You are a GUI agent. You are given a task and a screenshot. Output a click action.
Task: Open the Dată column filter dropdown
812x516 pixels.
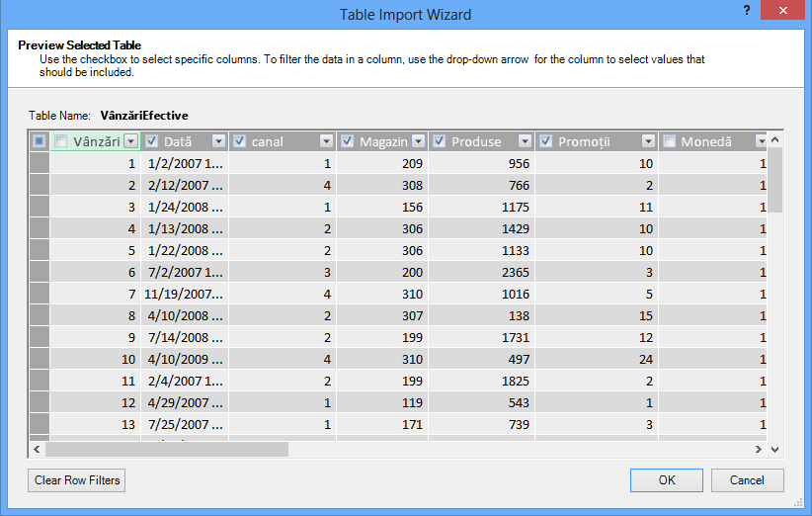coord(219,141)
